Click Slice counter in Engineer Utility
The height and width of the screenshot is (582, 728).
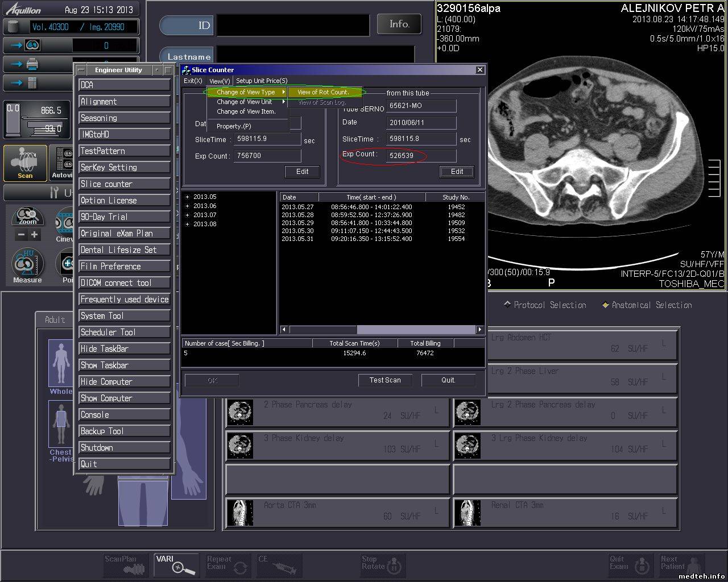point(124,184)
